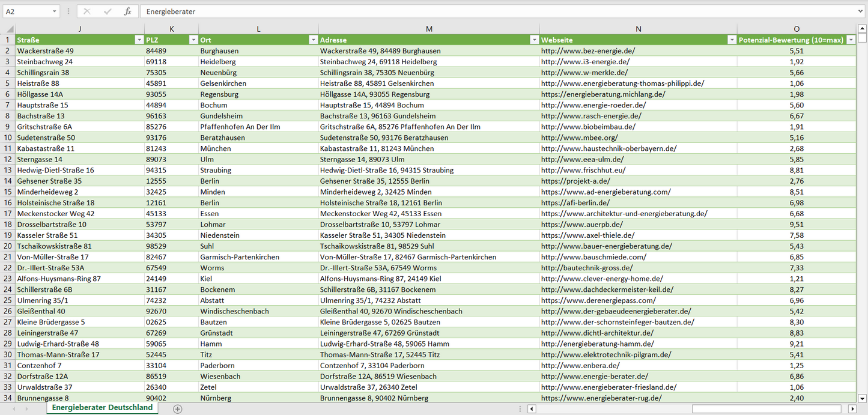868x415 pixels.
Task: Open the frischhut.eu website link
Action: (583, 170)
